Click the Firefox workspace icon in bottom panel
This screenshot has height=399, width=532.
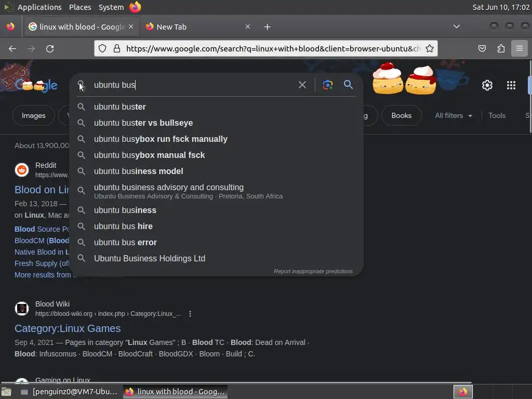[x=463, y=392]
